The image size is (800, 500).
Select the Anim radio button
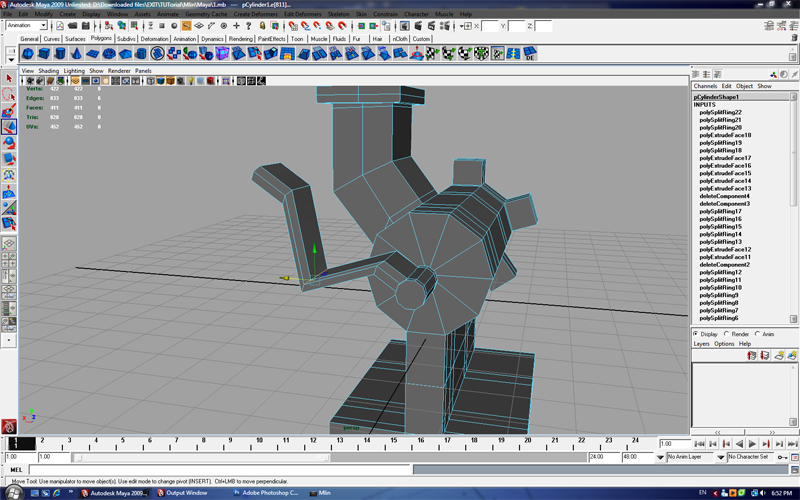[758, 334]
